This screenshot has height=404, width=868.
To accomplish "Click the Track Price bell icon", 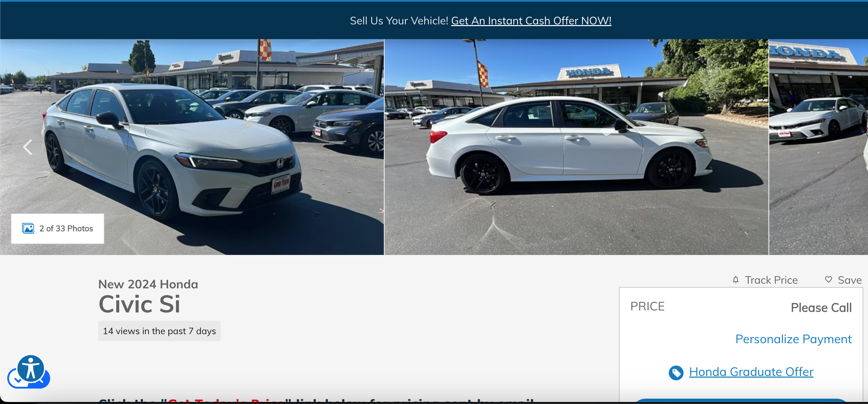I will pyautogui.click(x=735, y=280).
